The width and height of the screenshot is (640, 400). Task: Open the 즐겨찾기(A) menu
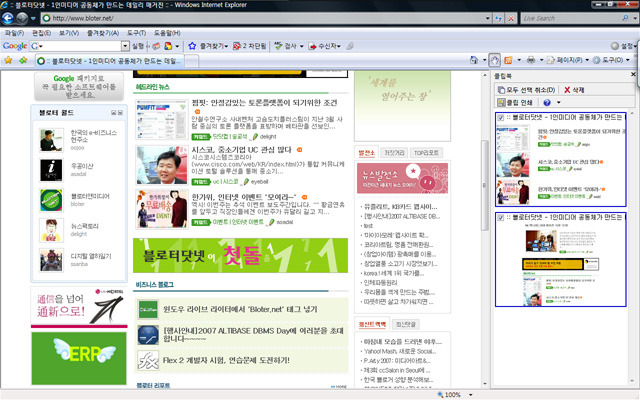pos(102,33)
